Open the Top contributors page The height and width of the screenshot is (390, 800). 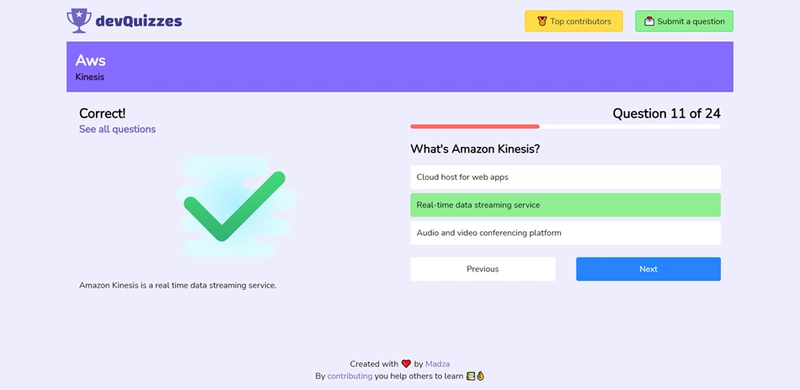[x=573, y=21]
